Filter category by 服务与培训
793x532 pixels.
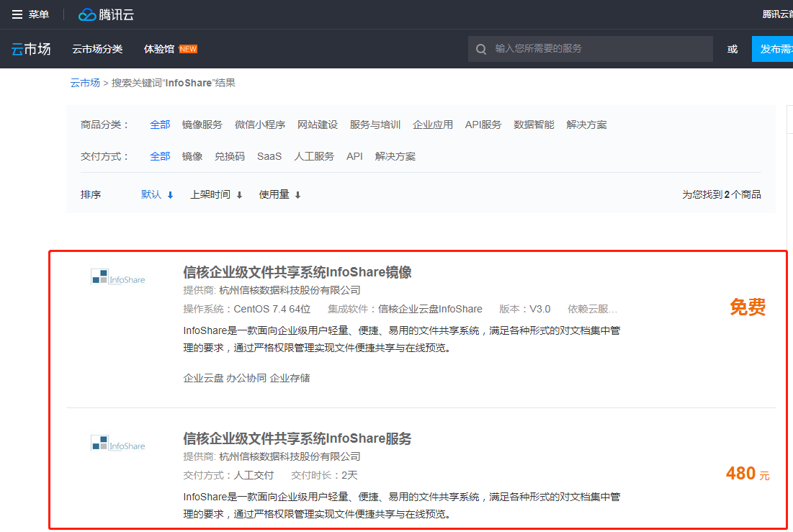[x=375, y=125]
